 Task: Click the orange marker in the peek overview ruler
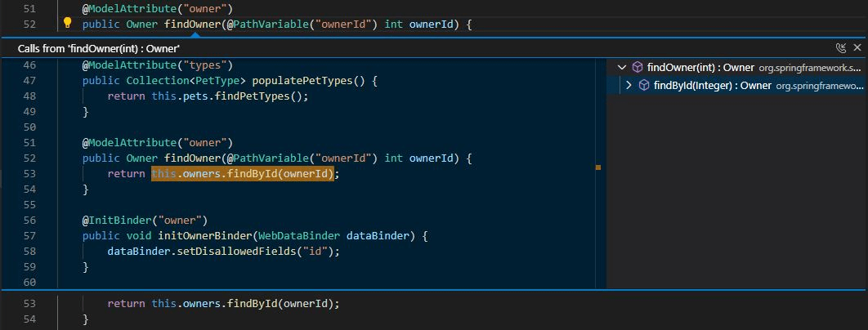[x=598, y=167]
